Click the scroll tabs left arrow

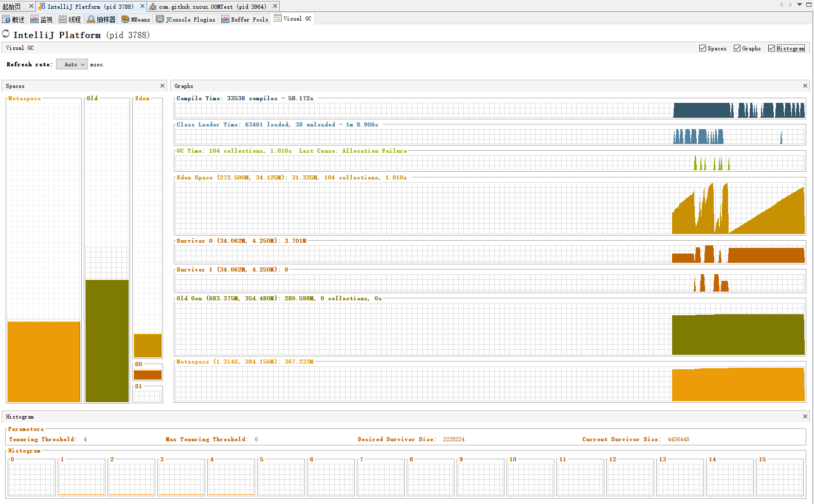tap(781, 5)
